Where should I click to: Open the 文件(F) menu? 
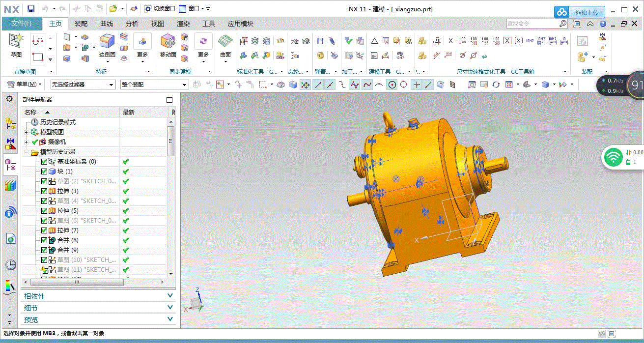tap(21, 24)
